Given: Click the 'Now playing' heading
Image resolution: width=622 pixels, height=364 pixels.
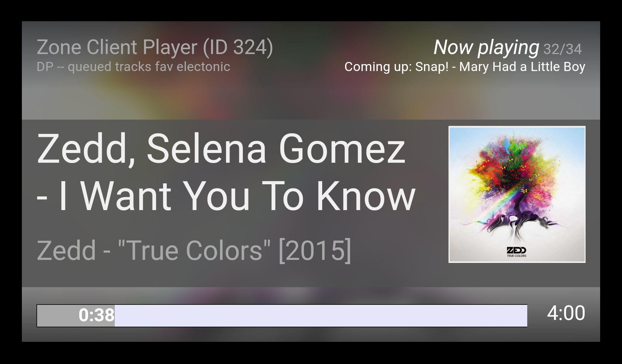Looking at the screenshot, I should pos(486,48).
